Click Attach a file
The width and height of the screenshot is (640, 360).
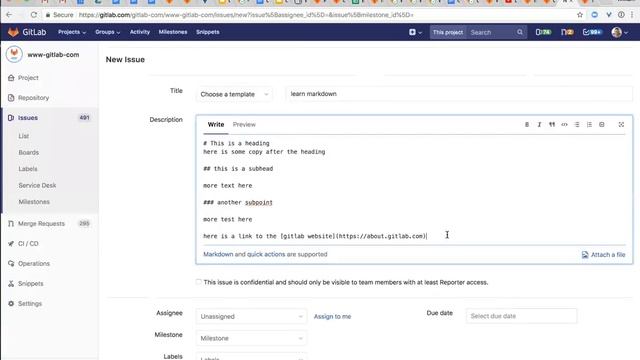(603, 254)
